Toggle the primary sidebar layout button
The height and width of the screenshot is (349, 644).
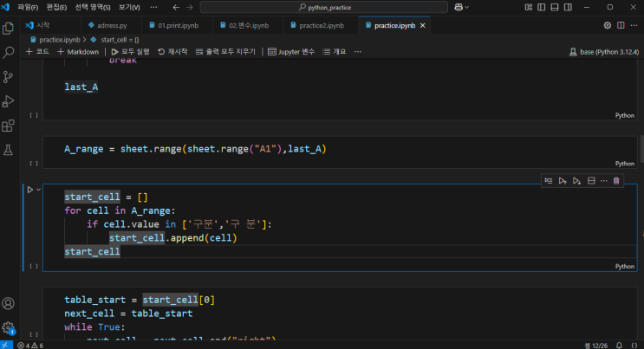pos(541,7)
